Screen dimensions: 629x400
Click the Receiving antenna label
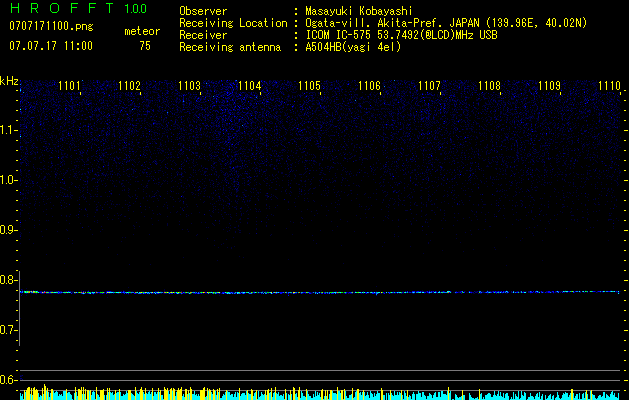pos(230,47)
